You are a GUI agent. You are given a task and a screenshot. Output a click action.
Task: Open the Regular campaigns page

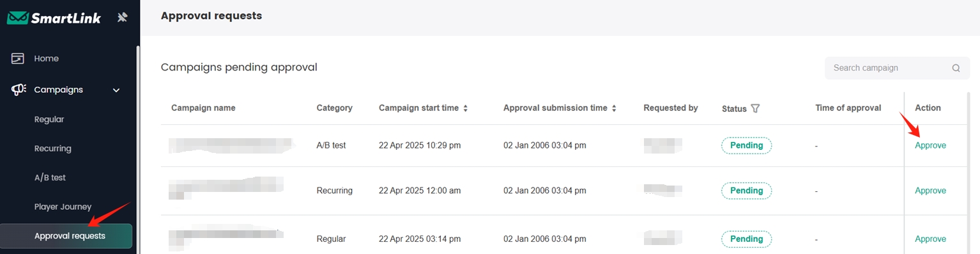click(49, 120)
